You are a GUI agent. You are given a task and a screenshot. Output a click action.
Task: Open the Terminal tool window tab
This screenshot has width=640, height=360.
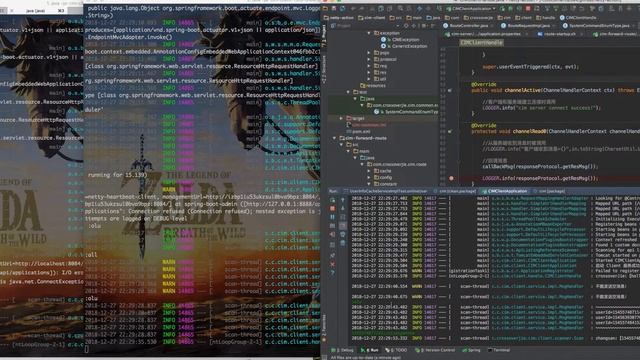(499, 350)
